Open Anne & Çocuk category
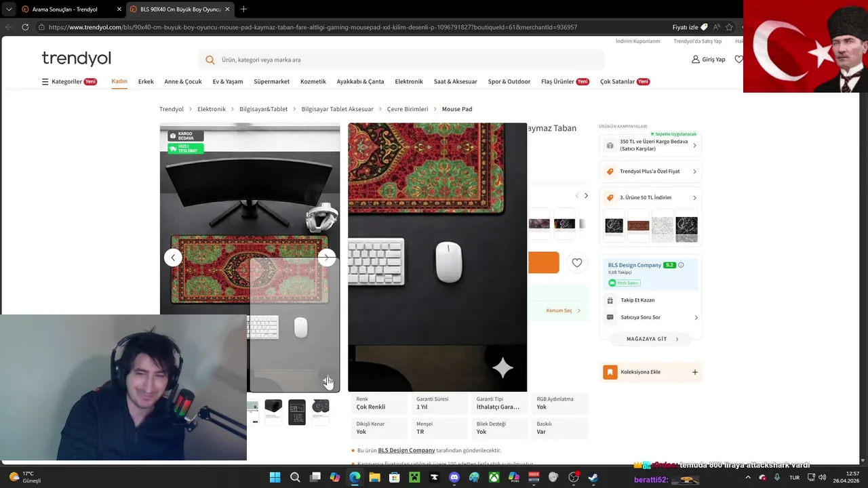The image size is (868, 488). [183, 81]
